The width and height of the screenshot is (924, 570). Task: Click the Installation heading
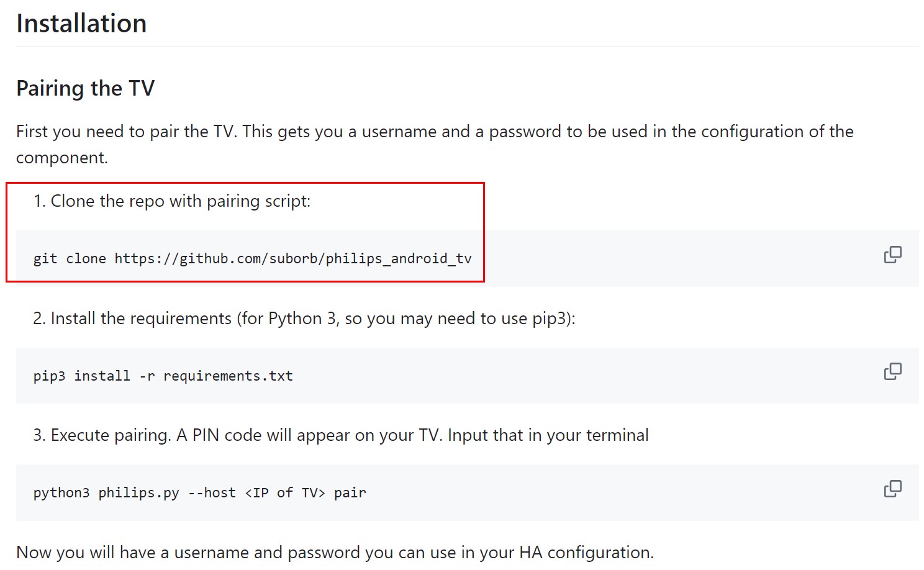point(81,24)
